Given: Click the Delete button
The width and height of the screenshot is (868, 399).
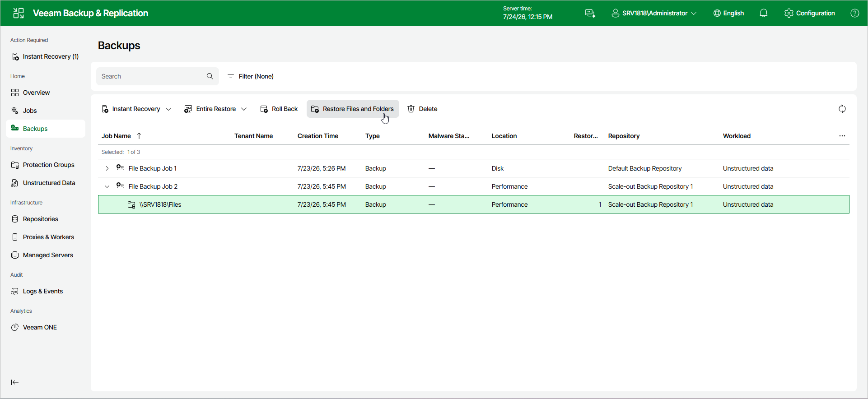Looking at the screenshot, I should (x=422, y=109).
